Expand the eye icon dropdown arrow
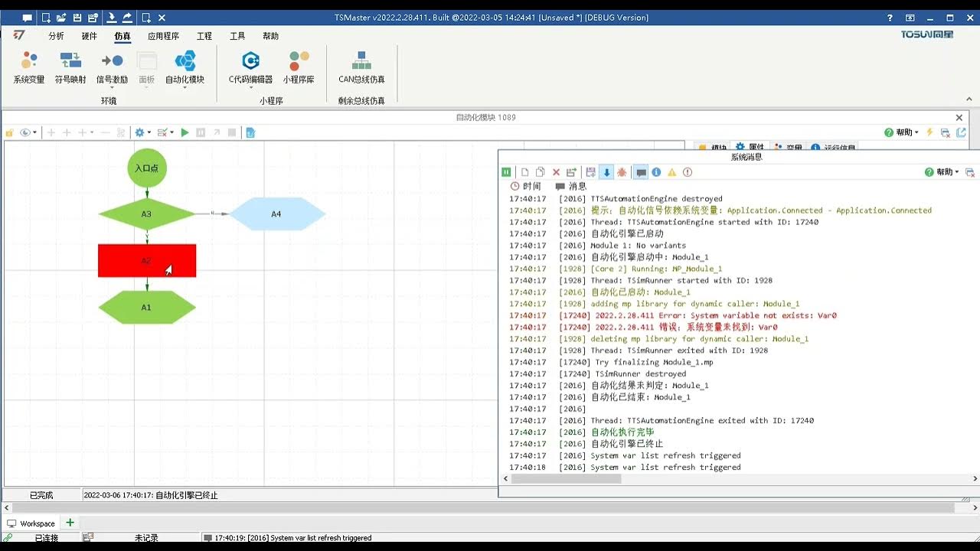The image size is (980, 551). [x=34, y=132]
